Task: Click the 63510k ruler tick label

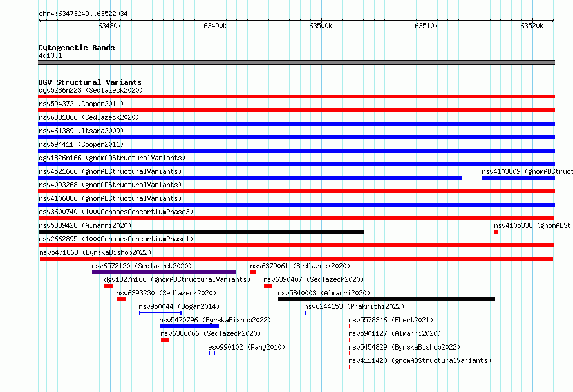Action: 426,26
